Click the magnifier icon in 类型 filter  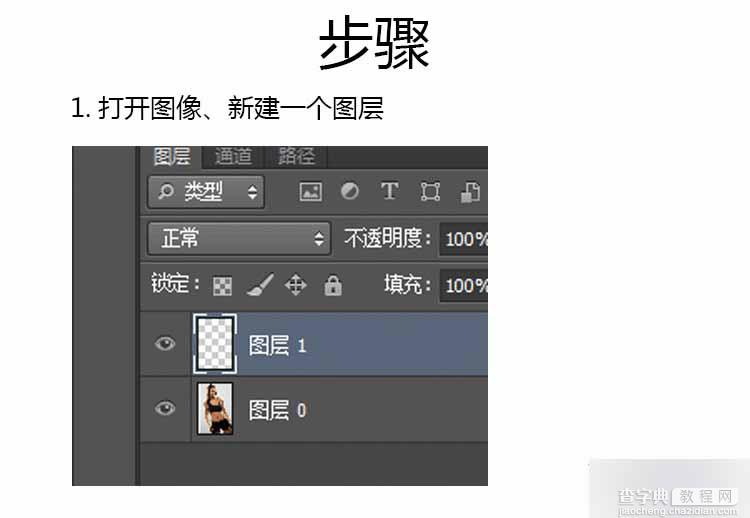[165, 192]
